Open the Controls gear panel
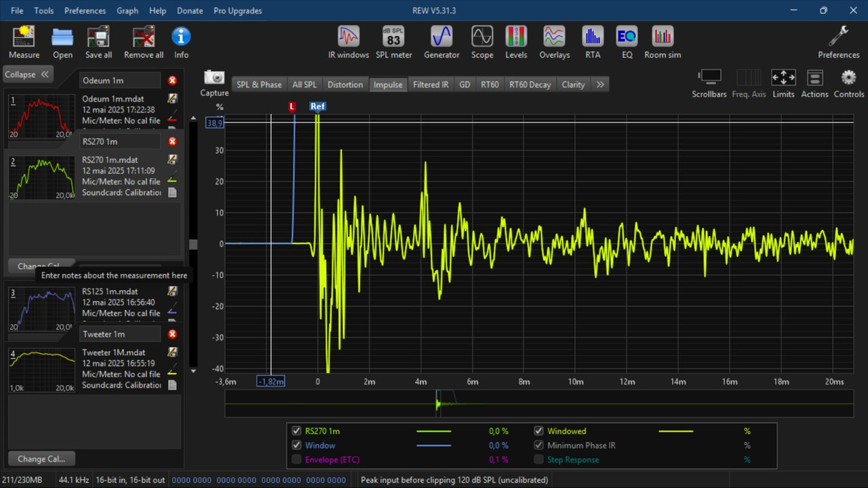868x488 pixels. click(848, 83)
